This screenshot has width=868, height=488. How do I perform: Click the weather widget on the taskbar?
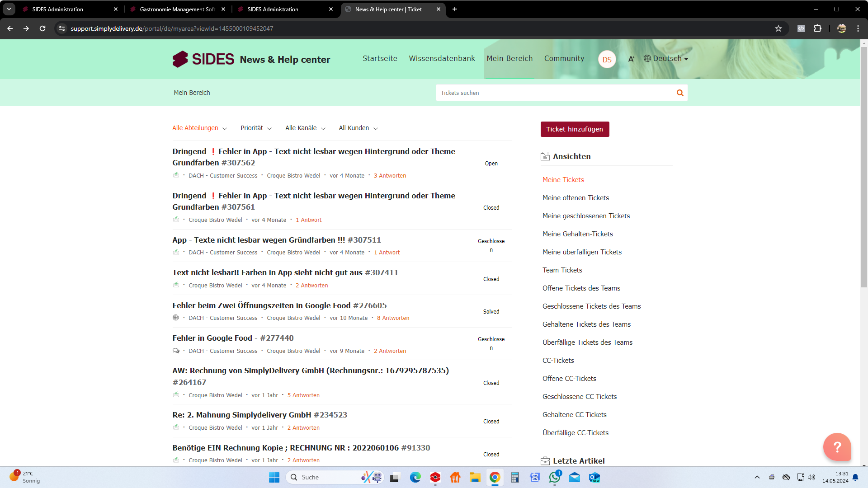tap(25, 477)
